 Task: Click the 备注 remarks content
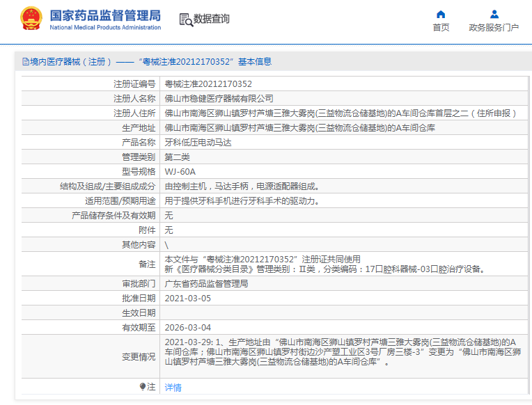click(326, 264)
